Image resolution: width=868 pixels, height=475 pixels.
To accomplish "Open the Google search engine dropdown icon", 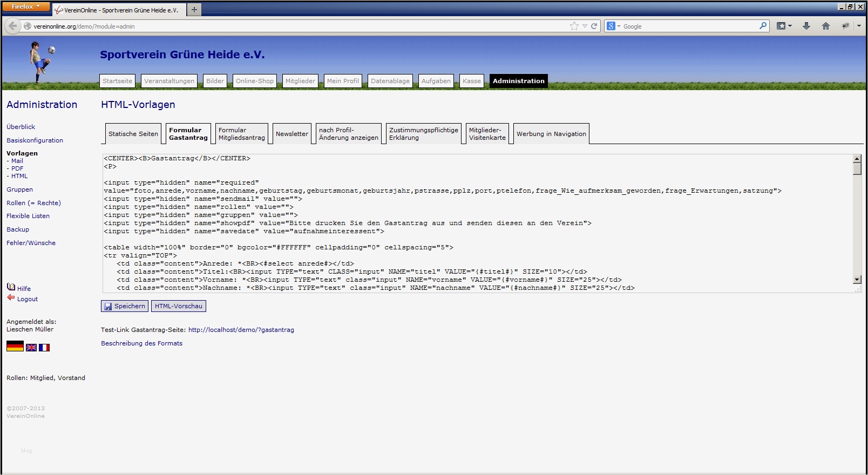I will (613, 26).
